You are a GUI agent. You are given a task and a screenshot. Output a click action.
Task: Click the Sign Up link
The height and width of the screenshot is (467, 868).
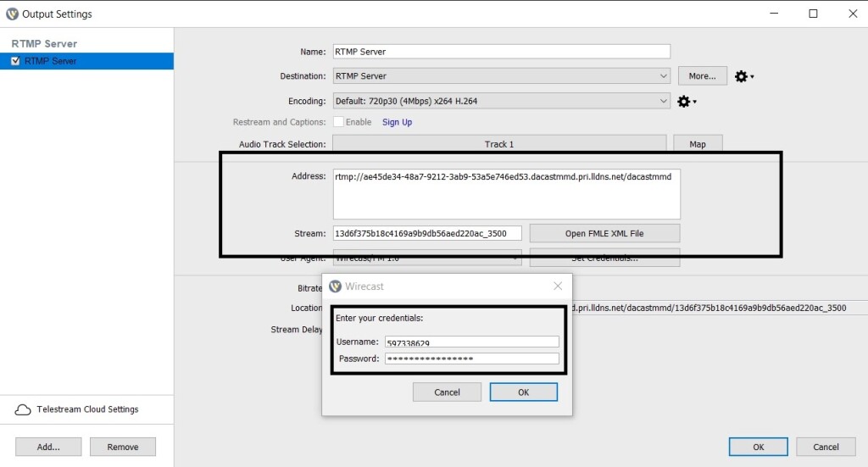(x=397, y=122)
